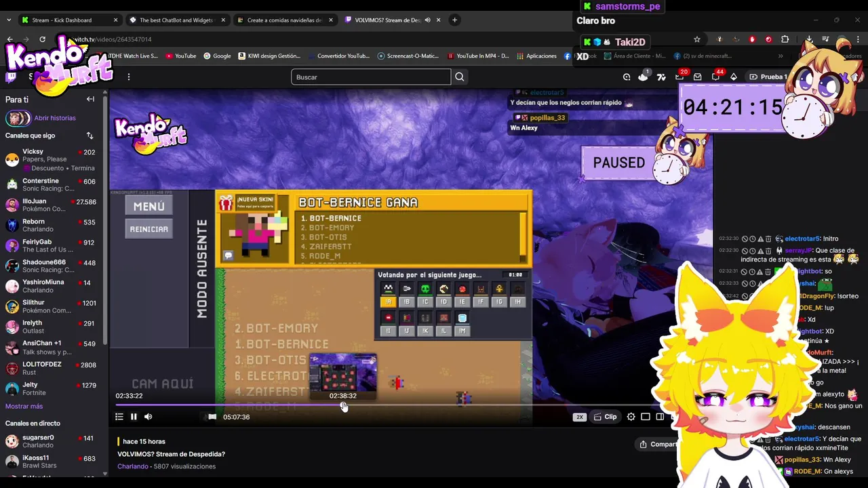Open Aplicaciones bookmark folder
The image size is (868, 488).
click(x=536, y=56)
